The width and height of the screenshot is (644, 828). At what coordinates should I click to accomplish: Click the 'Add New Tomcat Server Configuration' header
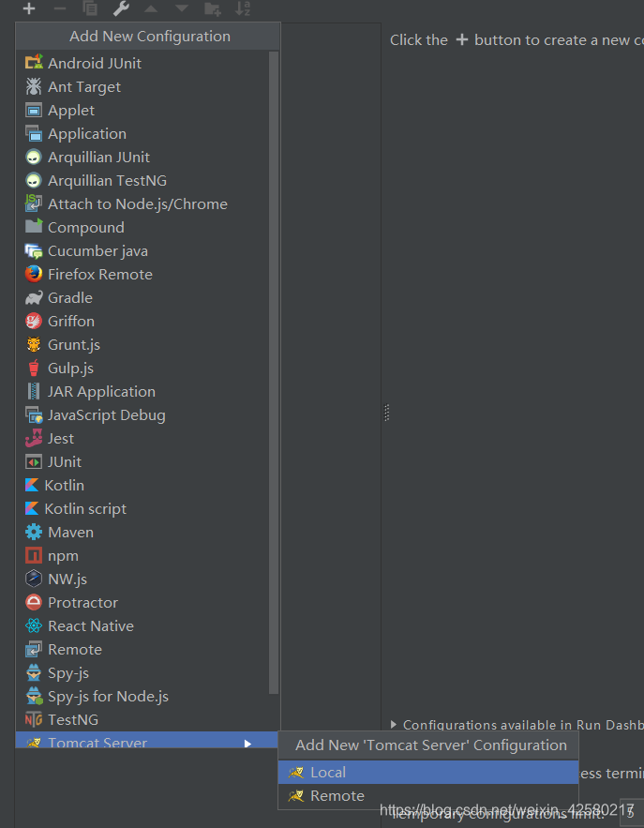(x=431, y=745)
